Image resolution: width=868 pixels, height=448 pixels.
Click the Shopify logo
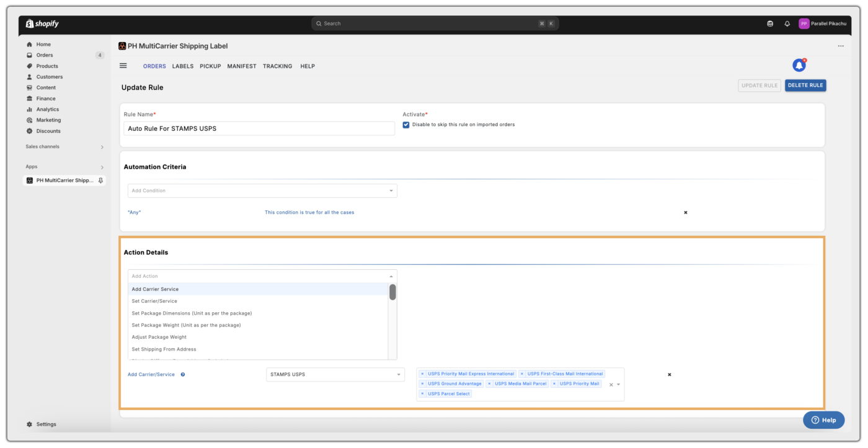pos(42,24)
